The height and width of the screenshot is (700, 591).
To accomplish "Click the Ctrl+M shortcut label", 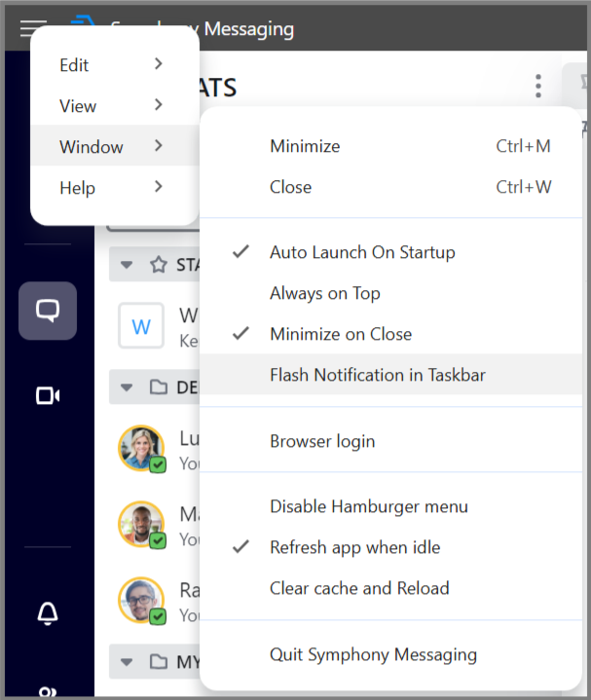I will (x=523, y=146).
